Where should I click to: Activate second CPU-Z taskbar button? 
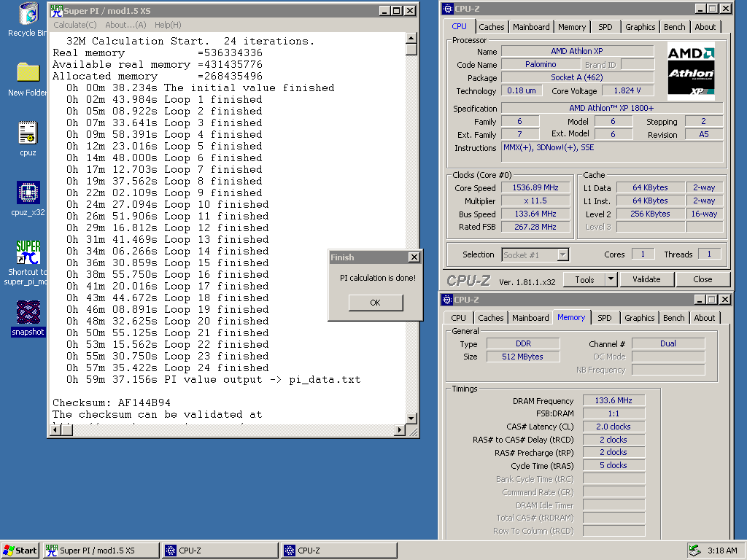339,551
